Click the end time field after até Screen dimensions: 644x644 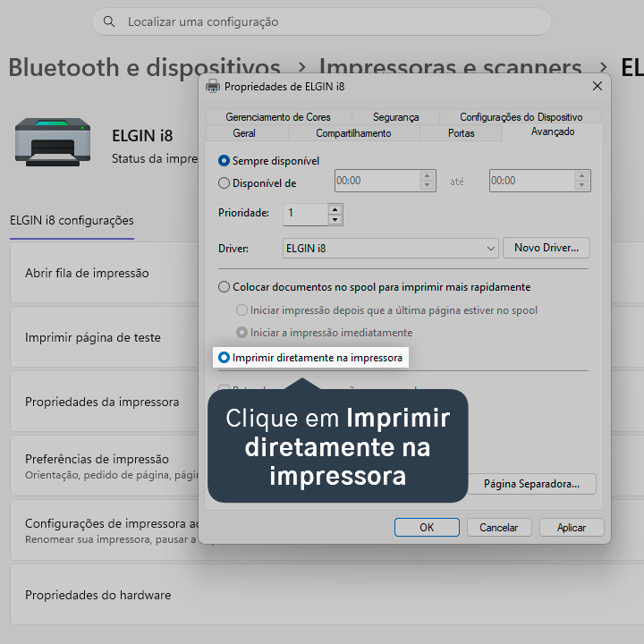532,181
